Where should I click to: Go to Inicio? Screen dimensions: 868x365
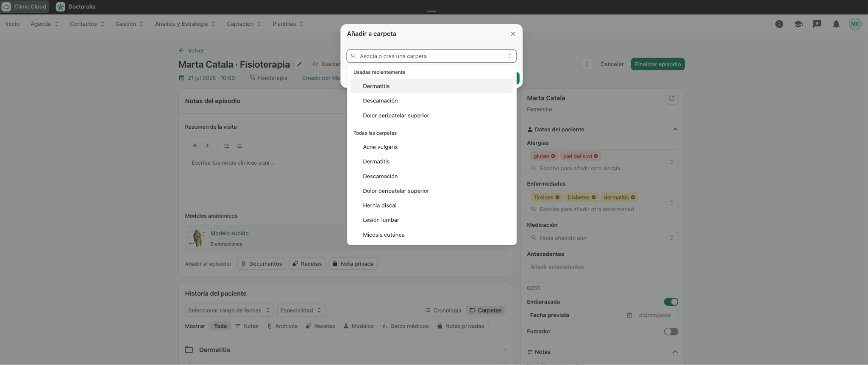[12, 24]
